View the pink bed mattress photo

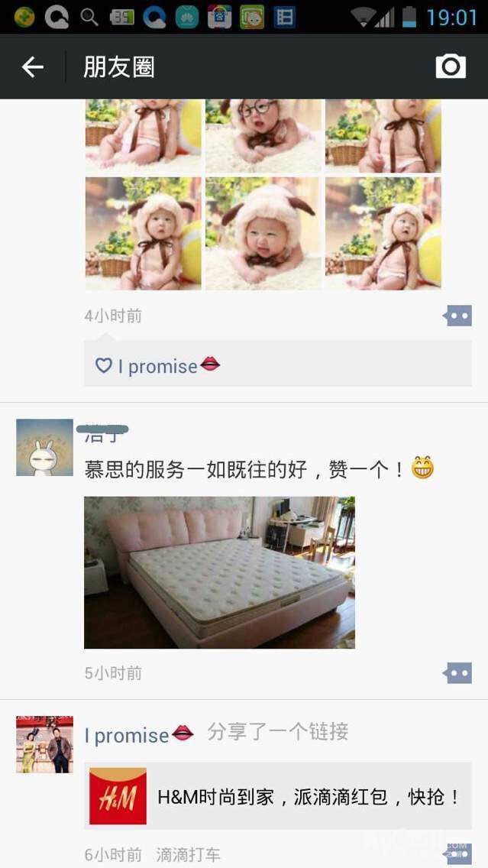click(x=220, y=572)
